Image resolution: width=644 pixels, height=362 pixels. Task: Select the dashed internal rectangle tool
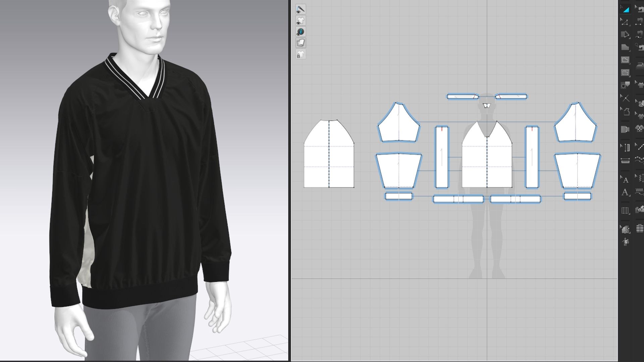point(625,73)
